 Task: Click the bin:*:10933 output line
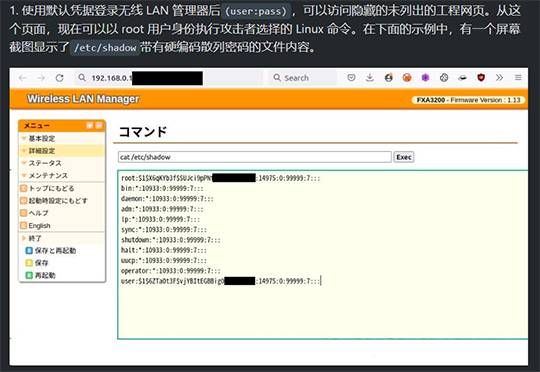tap(162, 188)
